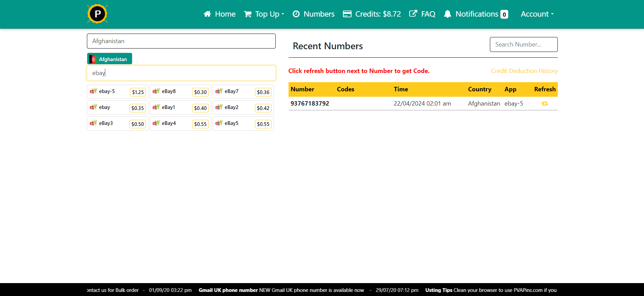Focus the ebay app search field
This screenshot has height=296, width=644.
181,73
